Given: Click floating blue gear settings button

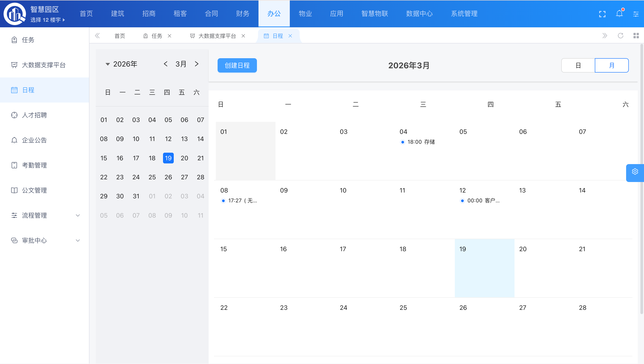Looking at the screenshot, I should (635, 172).
